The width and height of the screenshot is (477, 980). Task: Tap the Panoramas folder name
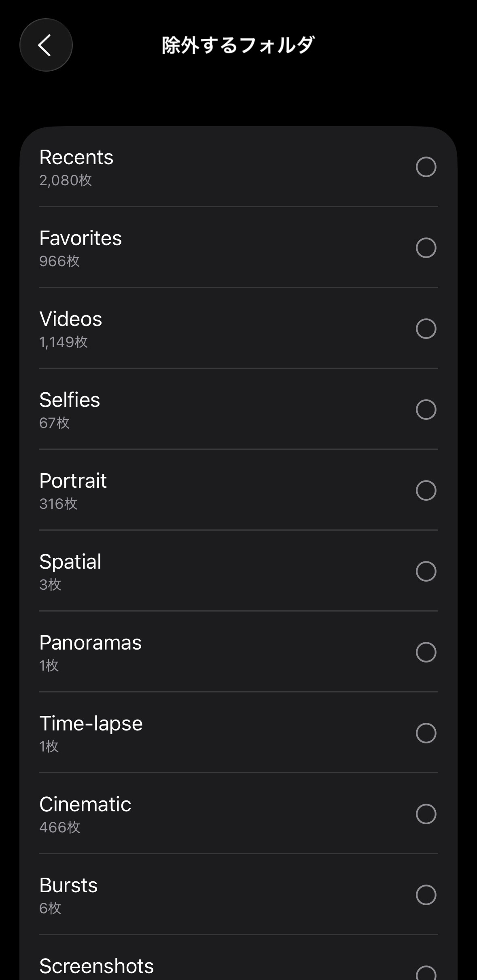pyautogui.click(x=90, y=643)
